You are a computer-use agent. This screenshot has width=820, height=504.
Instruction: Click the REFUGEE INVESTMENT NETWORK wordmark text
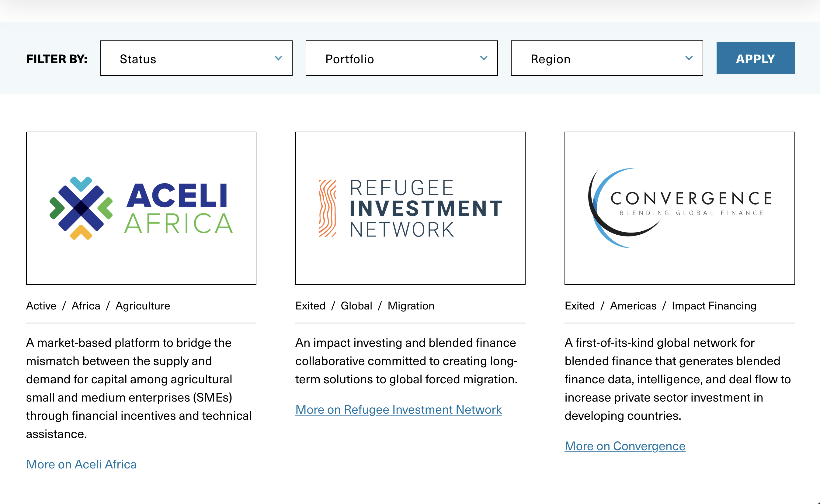426,208
